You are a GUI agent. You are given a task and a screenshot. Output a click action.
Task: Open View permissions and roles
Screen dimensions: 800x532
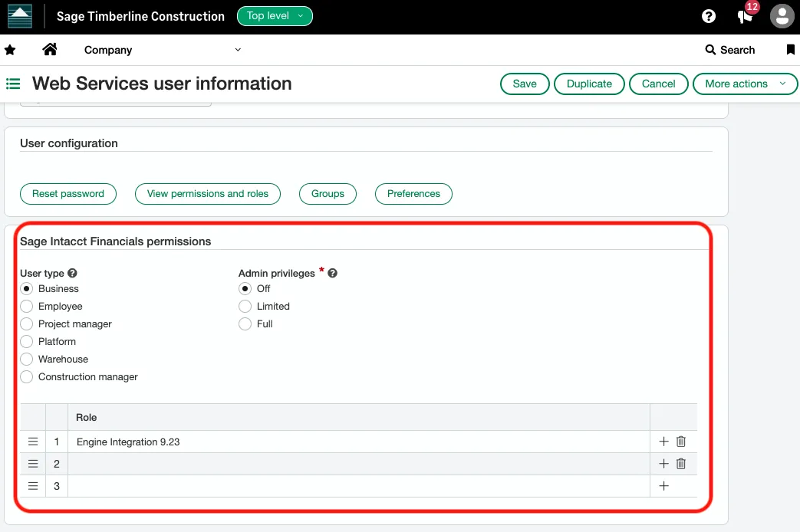click(x=208, y=194)
